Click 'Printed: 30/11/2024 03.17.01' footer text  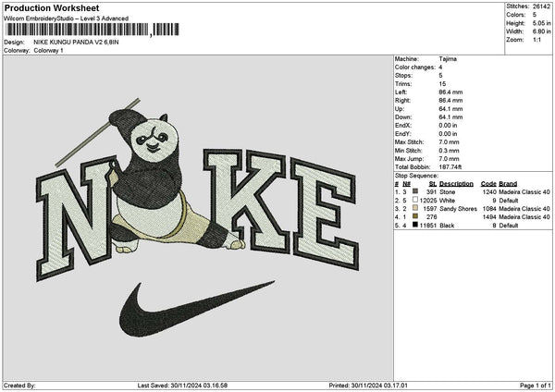click(368, 386)
